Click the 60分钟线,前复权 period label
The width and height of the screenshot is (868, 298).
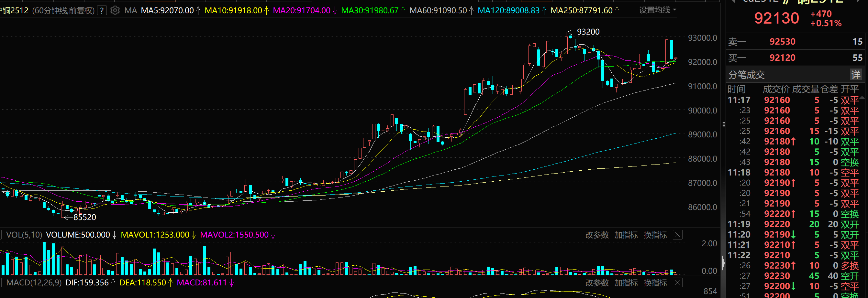pos(63,11)
